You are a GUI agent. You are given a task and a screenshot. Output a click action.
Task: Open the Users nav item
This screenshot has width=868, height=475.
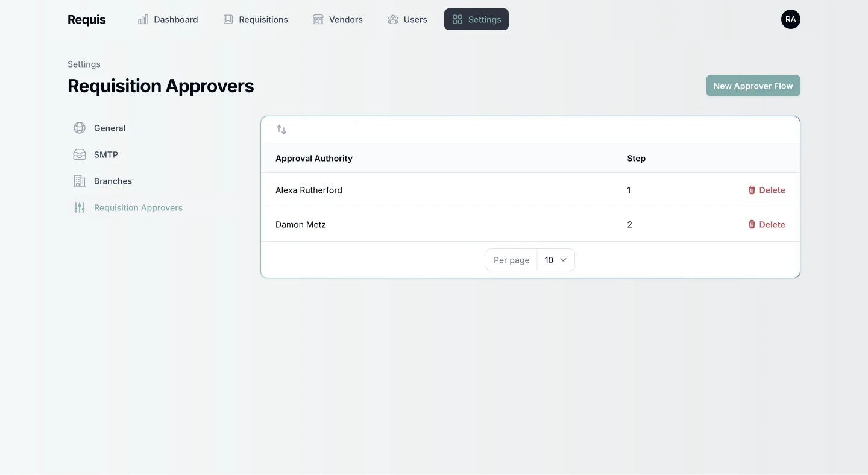pos(407,19)
